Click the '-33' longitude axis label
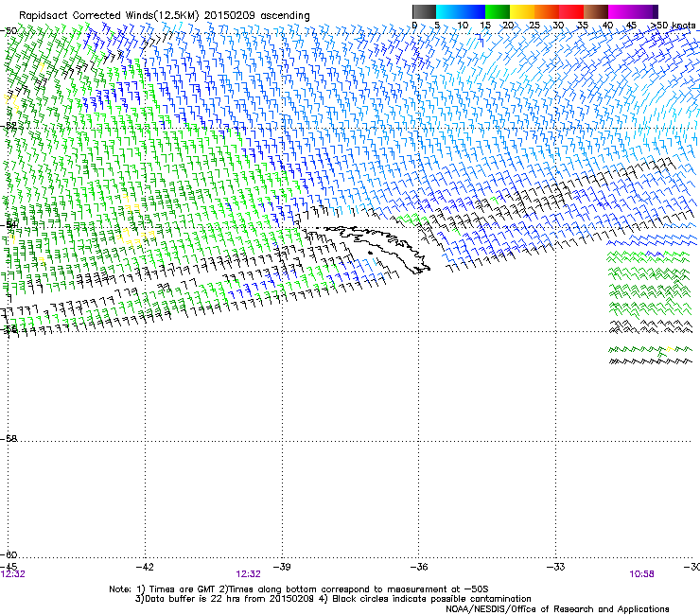 click(556, 567)
